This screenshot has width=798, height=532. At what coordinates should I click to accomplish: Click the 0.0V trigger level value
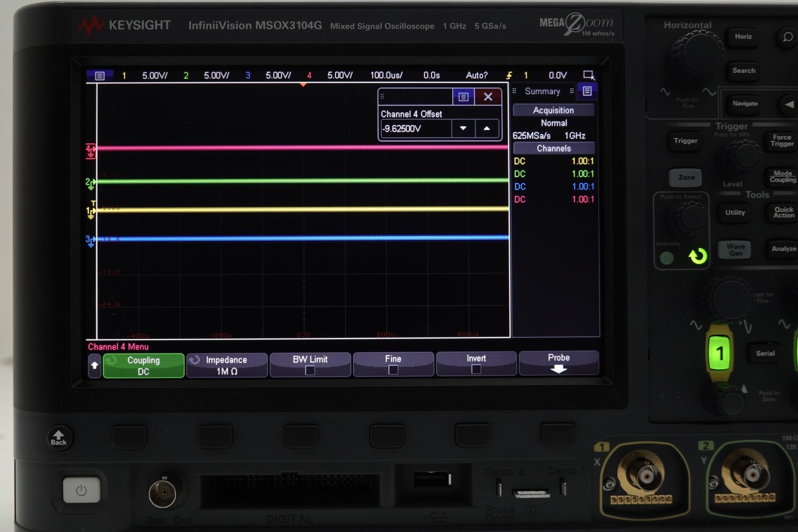tap(558, 75)
